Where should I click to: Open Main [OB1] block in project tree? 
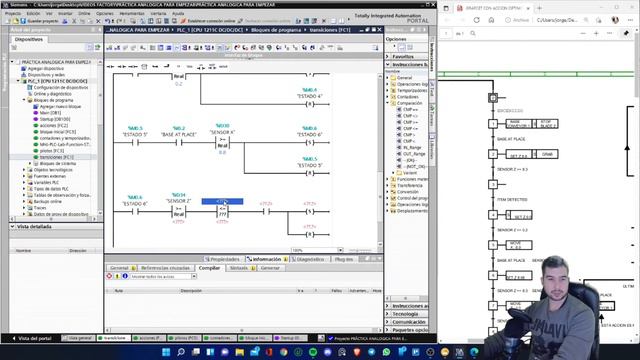[50, 113]
